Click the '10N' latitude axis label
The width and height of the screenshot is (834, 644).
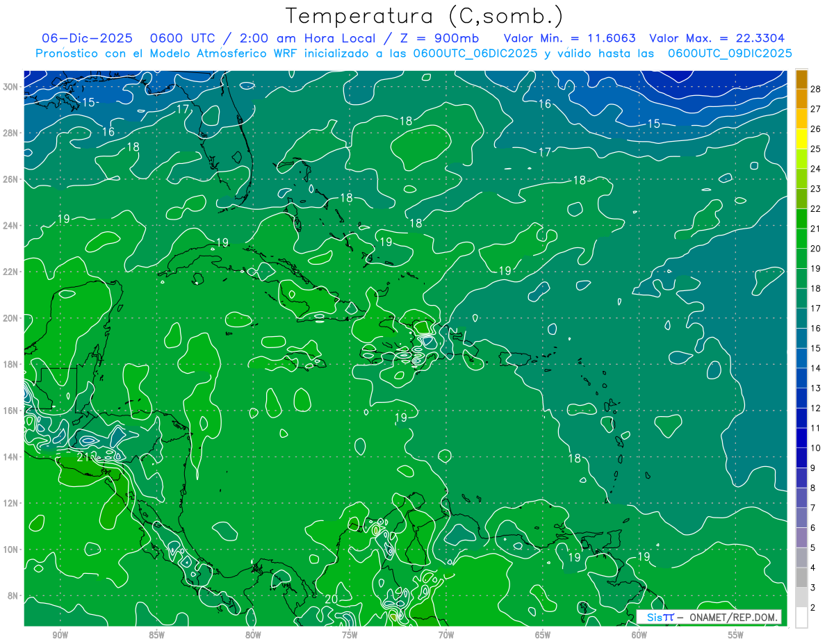12,550
